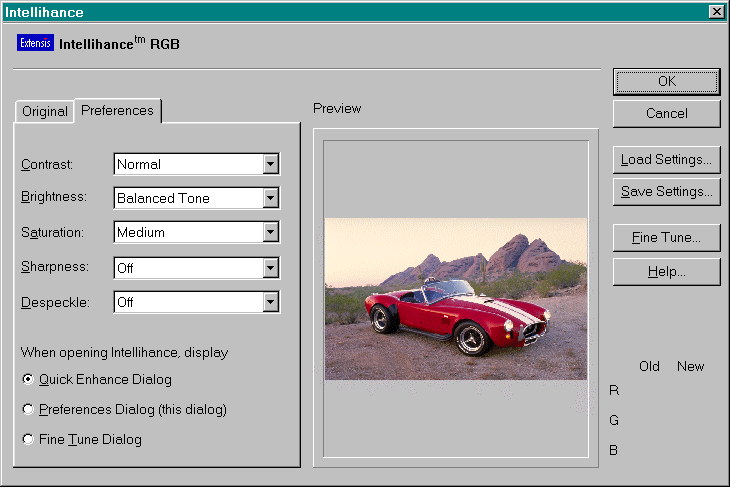
Task: Click the Extensis logo icon
Action: click(35, 43)
